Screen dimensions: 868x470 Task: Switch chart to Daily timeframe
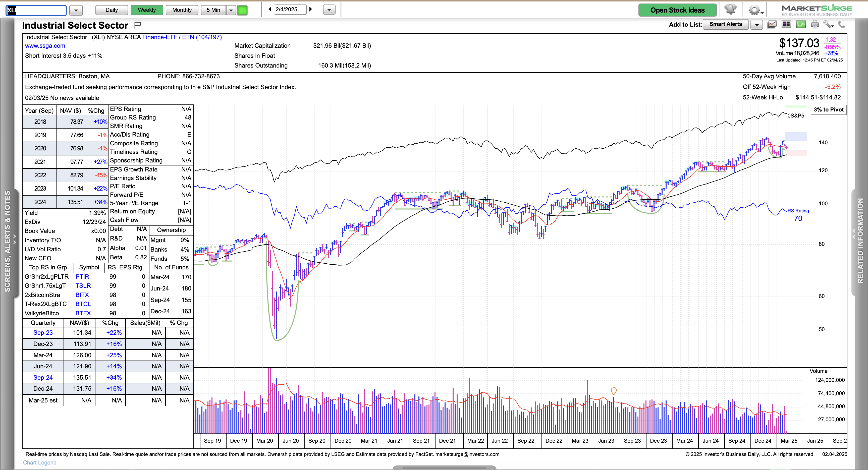click(x=112, y=10)
